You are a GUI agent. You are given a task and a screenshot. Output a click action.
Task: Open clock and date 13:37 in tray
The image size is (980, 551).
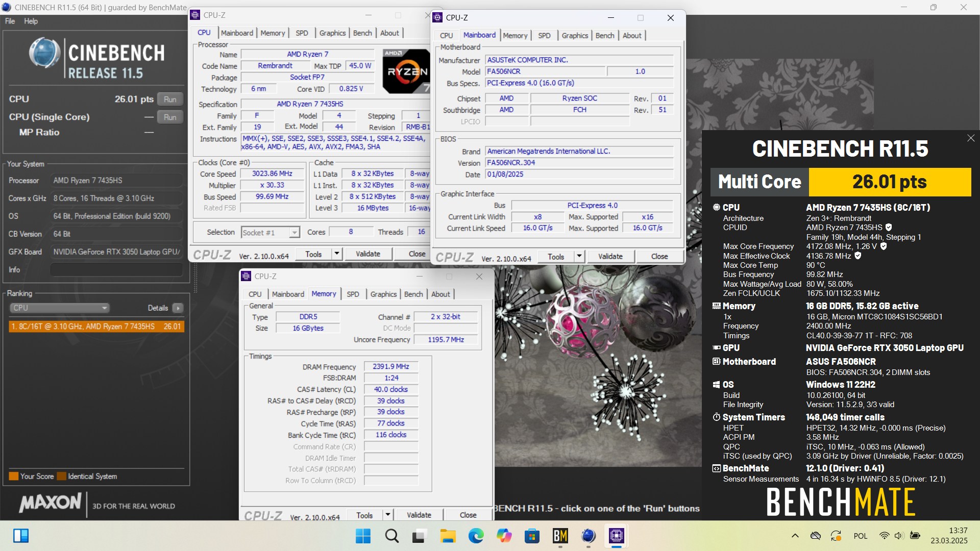point(949,536)
